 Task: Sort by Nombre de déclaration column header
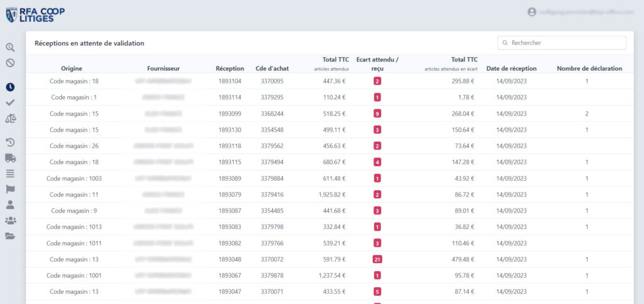[x=589, y=69]
